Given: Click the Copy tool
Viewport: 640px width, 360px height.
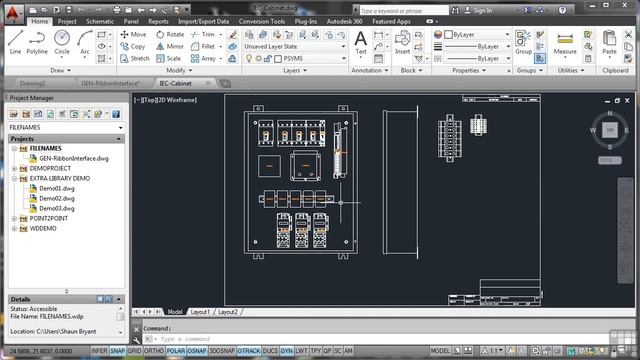Looking at the screenshot, I should tap(133, 47).
